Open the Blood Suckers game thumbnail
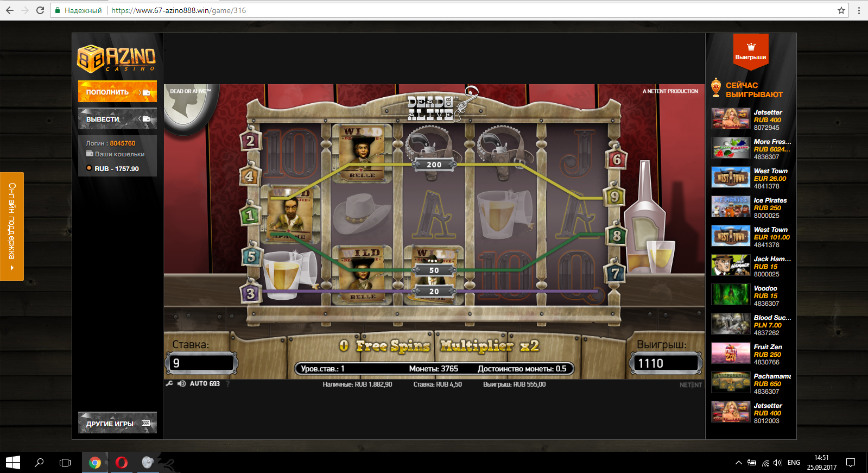Image resolution: width=868 pixels, height=473 pixels. [731, 324]
